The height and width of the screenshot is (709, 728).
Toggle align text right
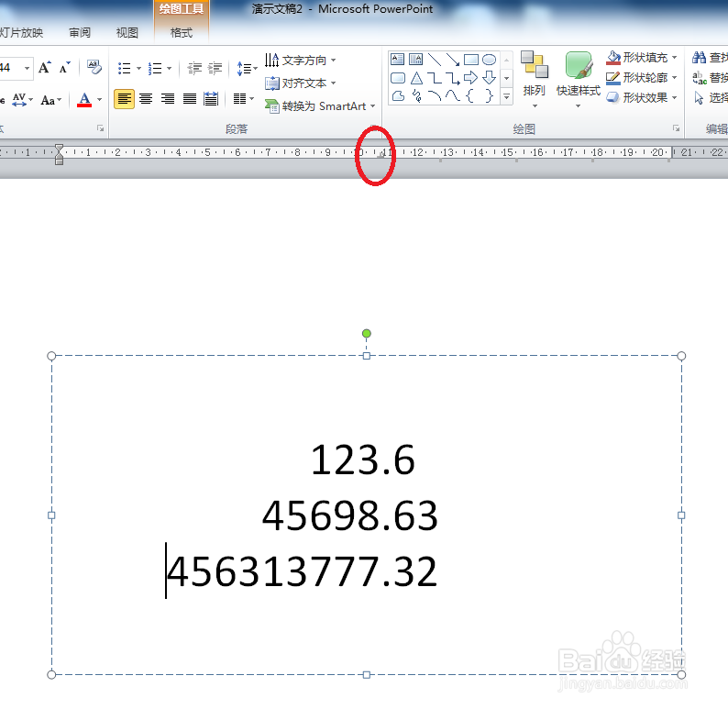click(x=168, y=99)
